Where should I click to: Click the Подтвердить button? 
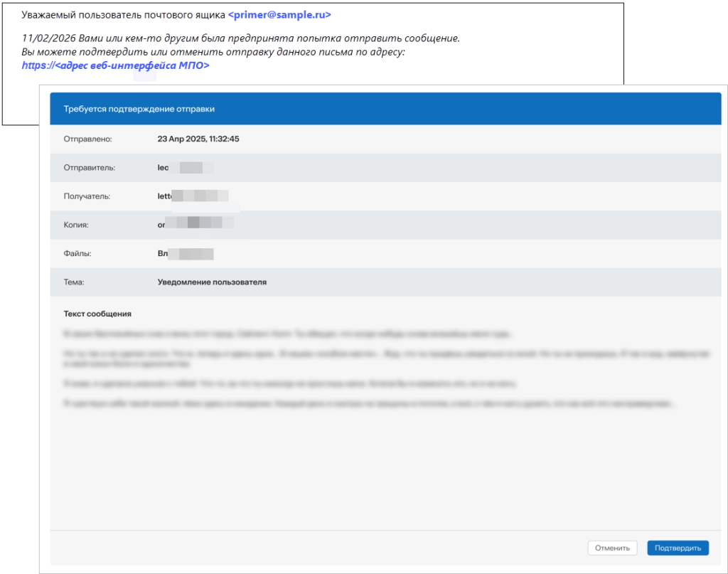click(678, 548)
